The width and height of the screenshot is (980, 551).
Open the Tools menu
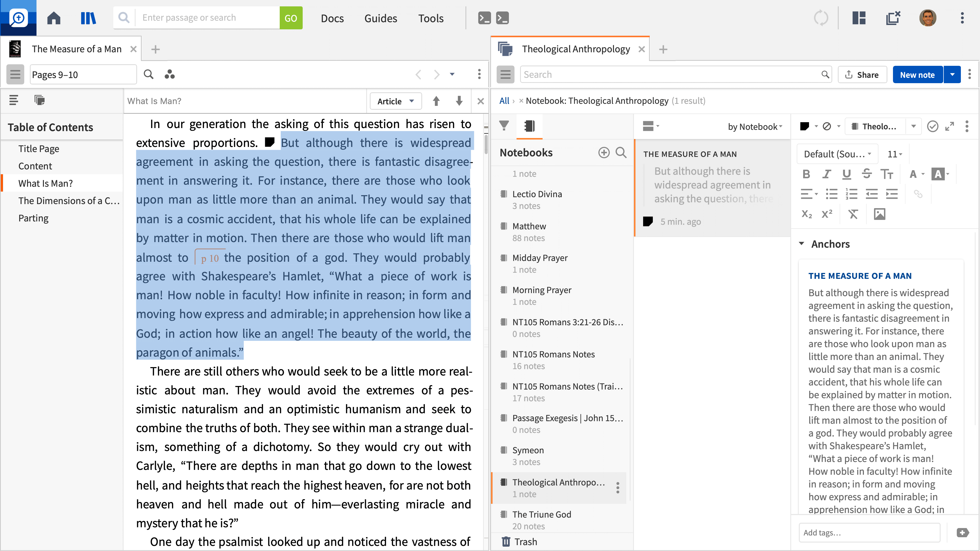point(431,18)
